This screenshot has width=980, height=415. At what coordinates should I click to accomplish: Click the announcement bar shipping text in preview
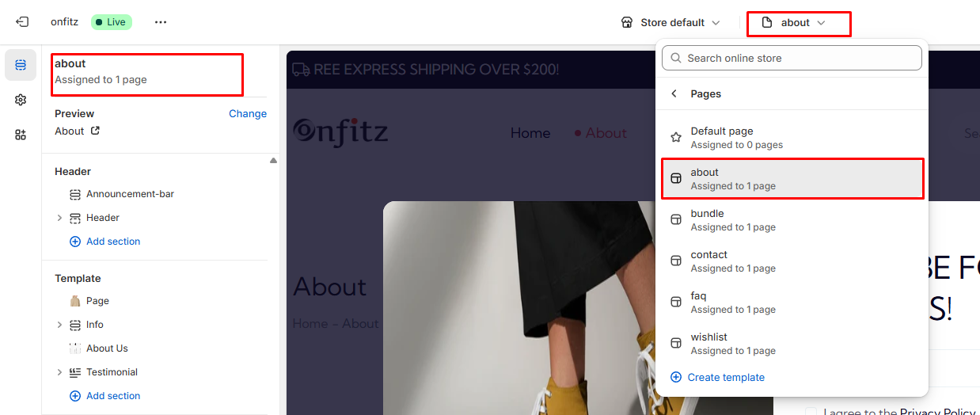436,70
